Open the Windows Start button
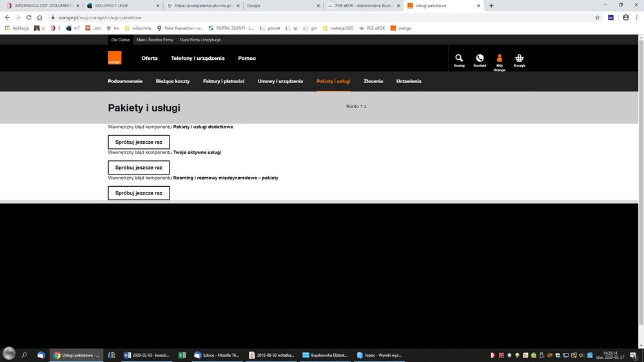This screenshot has height=362, width=644. pos(9,354)
